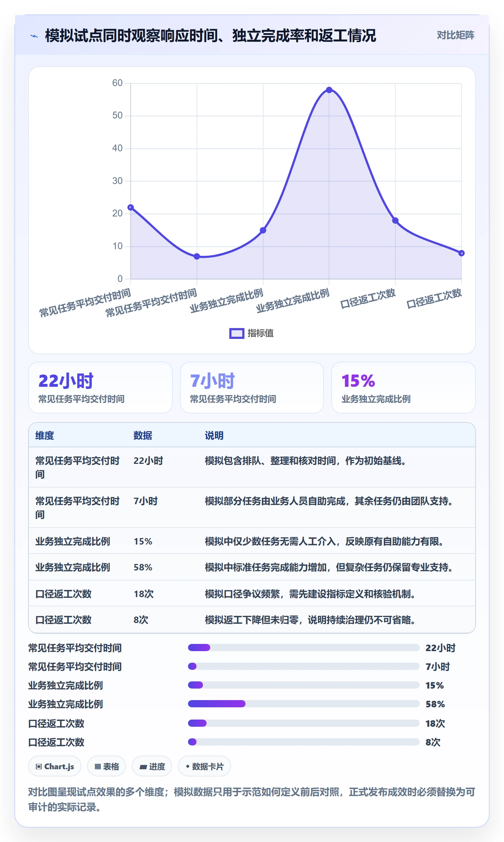
Task: Select the 15% cell in the table
Action: pyautogui.click(x=143, y=541)
